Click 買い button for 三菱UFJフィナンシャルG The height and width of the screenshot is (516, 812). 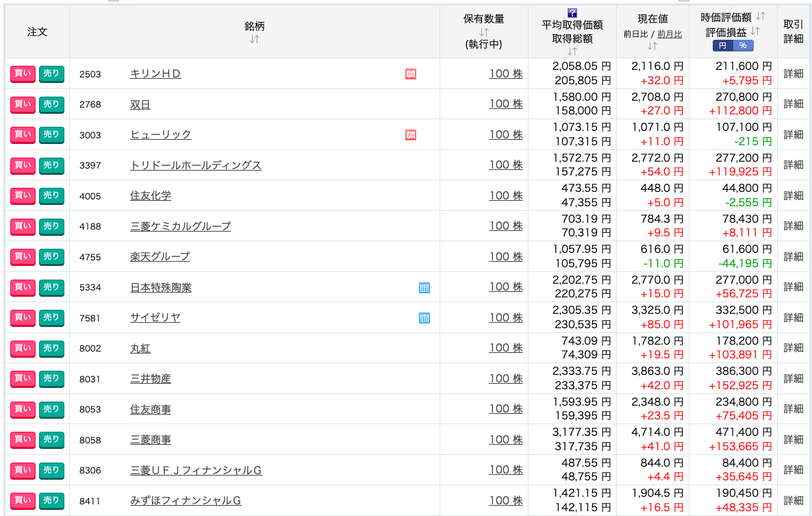(x=23, y=470)
